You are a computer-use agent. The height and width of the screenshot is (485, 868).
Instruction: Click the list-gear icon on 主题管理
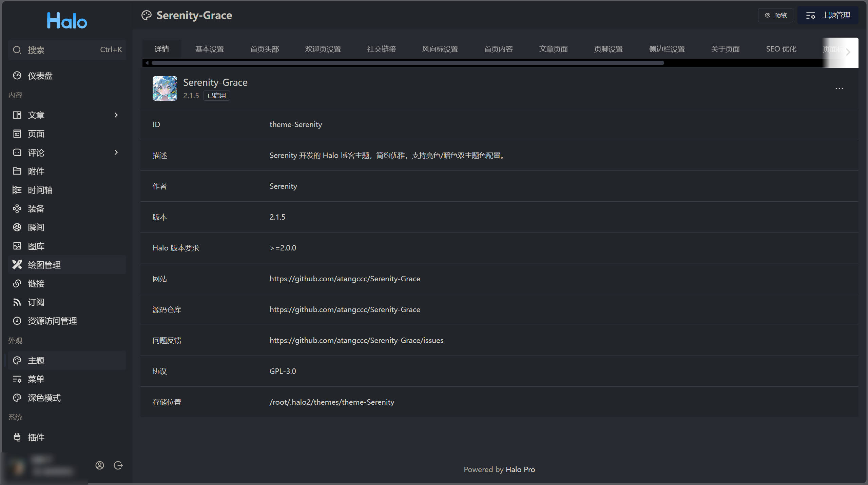pyautogui.click(x=811, y=15)
